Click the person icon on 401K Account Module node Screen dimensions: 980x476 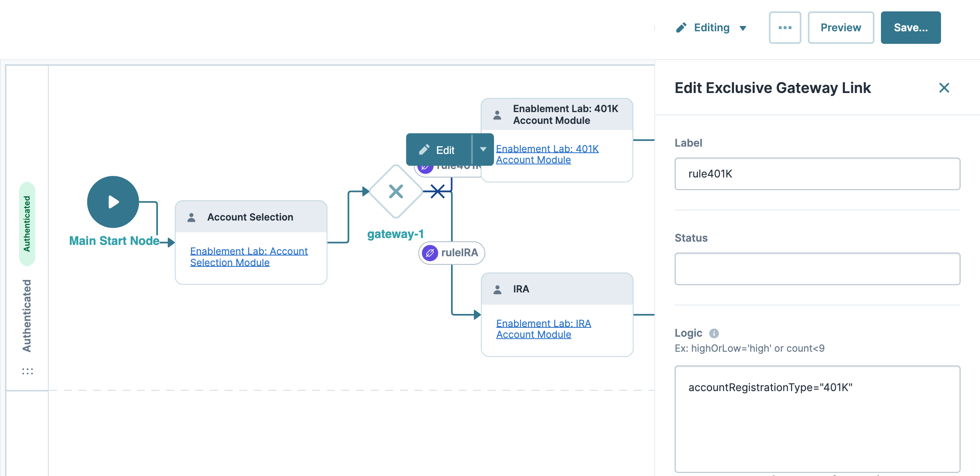tap(497, 115)
